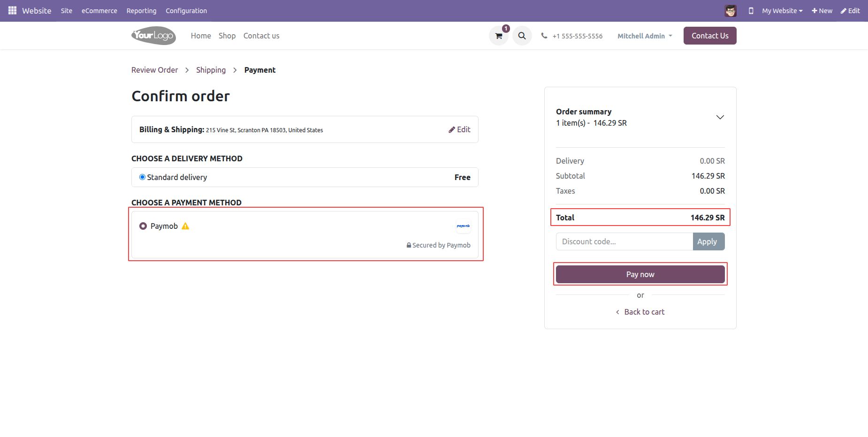The image size is (868, 437).
Task: Select the Paymob payment radio button
Action: [x=143, y=226]
